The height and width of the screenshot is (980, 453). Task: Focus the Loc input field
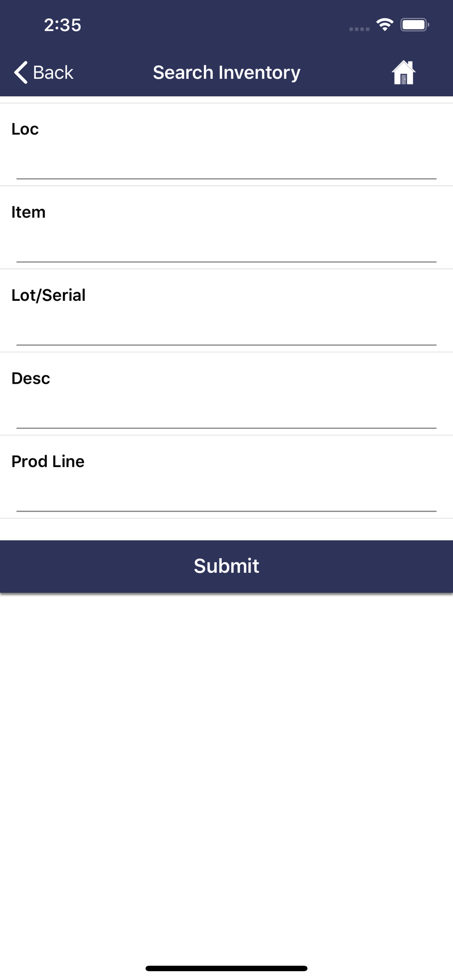click(226, 164)
